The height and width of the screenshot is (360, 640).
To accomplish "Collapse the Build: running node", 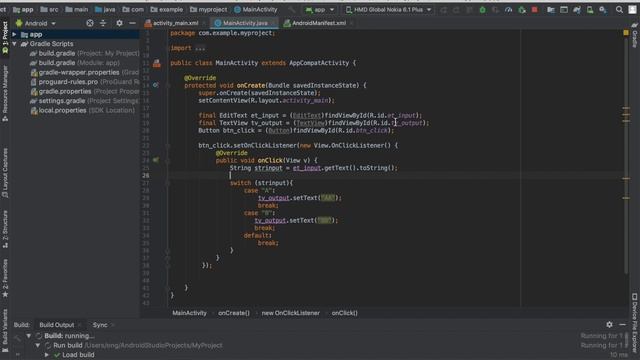I will click(29, 336).
